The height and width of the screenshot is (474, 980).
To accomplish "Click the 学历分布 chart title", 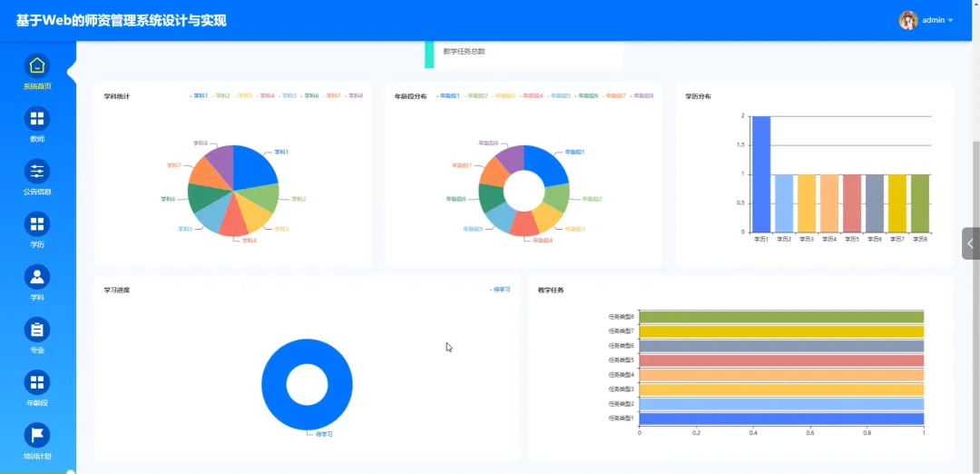I will pyautogui.click(x=698, y=96).
